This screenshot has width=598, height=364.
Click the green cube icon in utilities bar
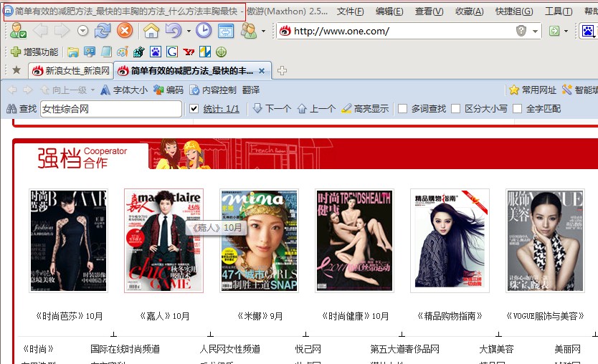139,52
